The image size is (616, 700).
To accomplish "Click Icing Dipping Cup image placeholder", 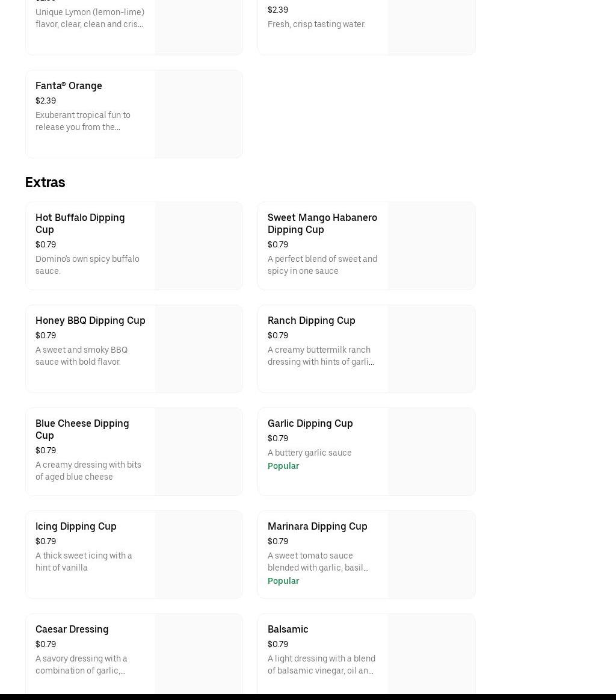I will 199,554.
